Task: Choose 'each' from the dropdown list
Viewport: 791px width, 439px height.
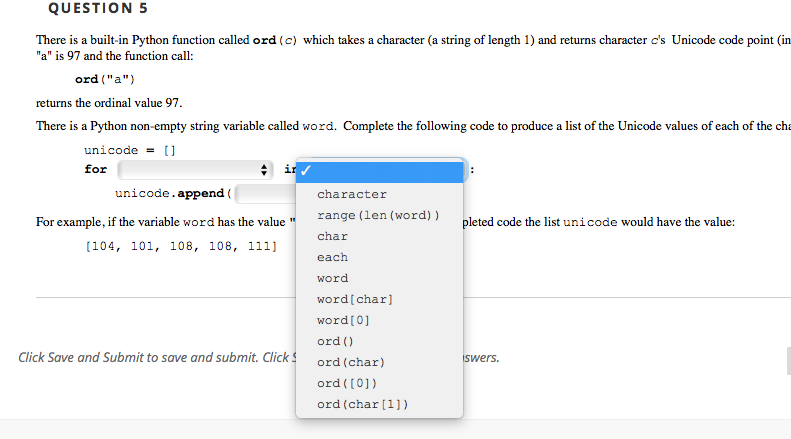Action: (x=333, y=257)
